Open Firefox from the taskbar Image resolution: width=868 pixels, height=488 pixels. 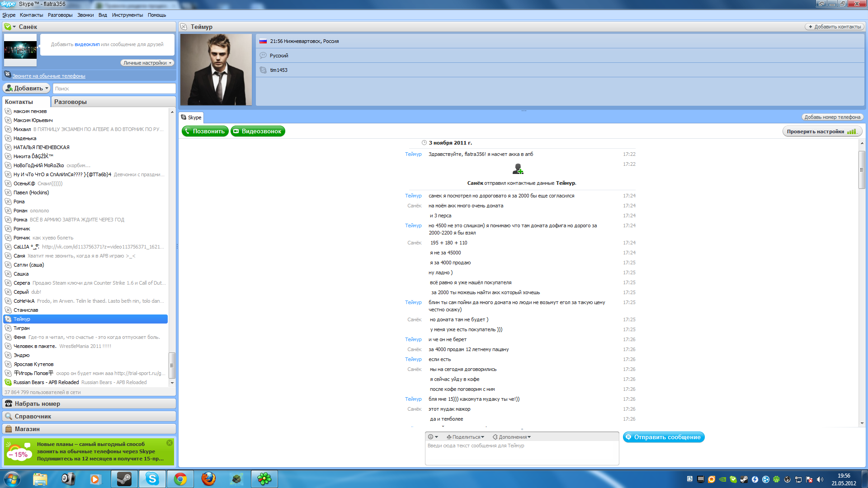pyautogui.click(x=208, y=479)
